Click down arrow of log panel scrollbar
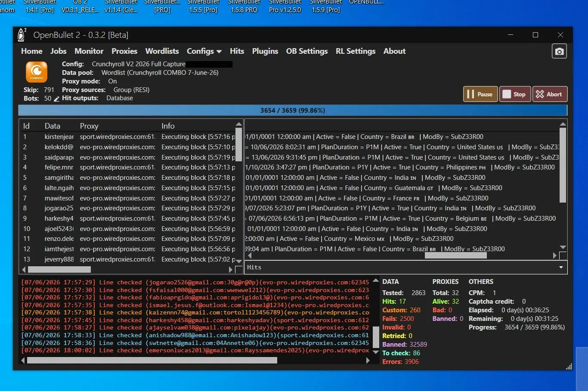 point(376,352)
